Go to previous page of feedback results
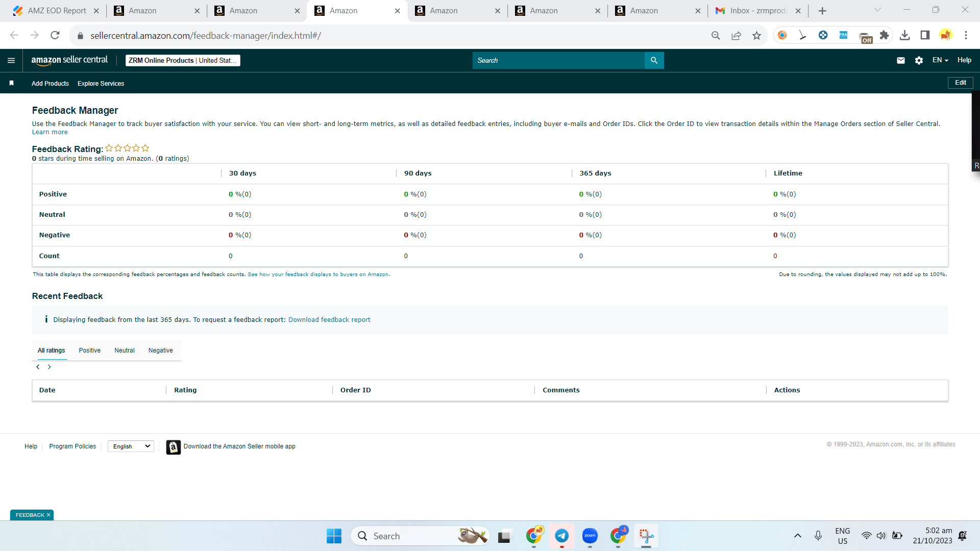 coord(38,367)
